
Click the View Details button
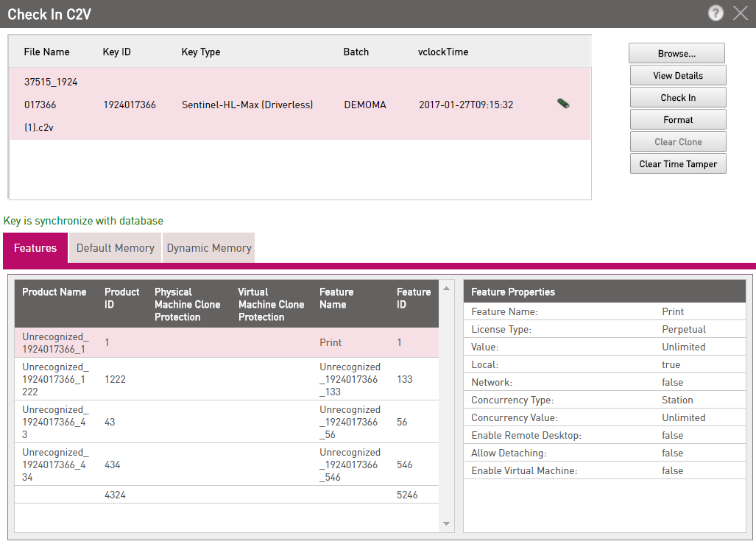[x=677, y=75]
